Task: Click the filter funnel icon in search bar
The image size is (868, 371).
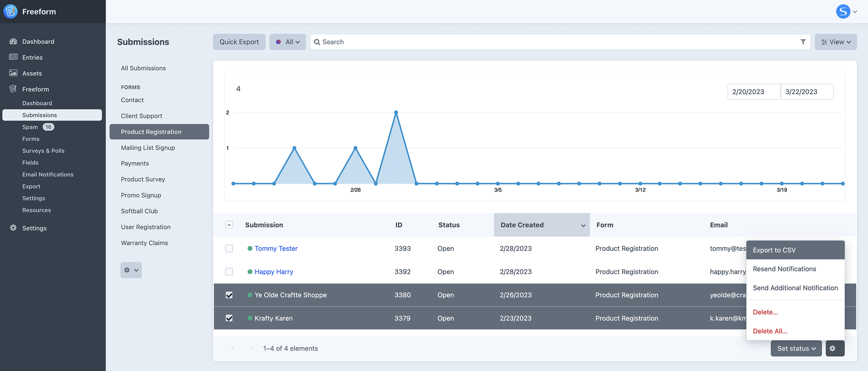Action: (803, 42)
